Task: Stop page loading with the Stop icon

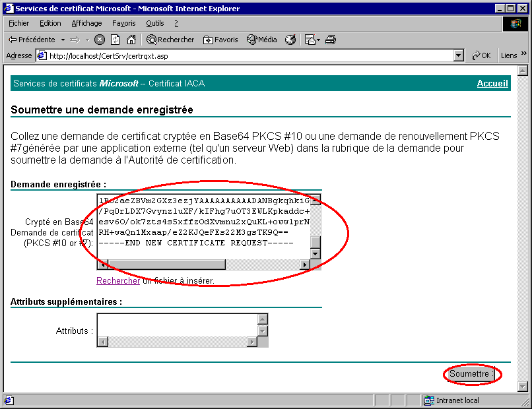Action: click(x=100, y=40)
